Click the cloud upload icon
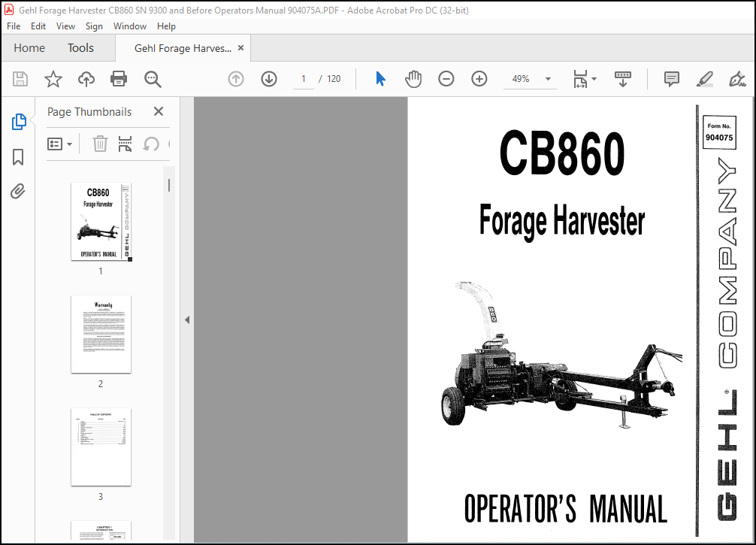This screenshot has height=545, width=756. 86,79
